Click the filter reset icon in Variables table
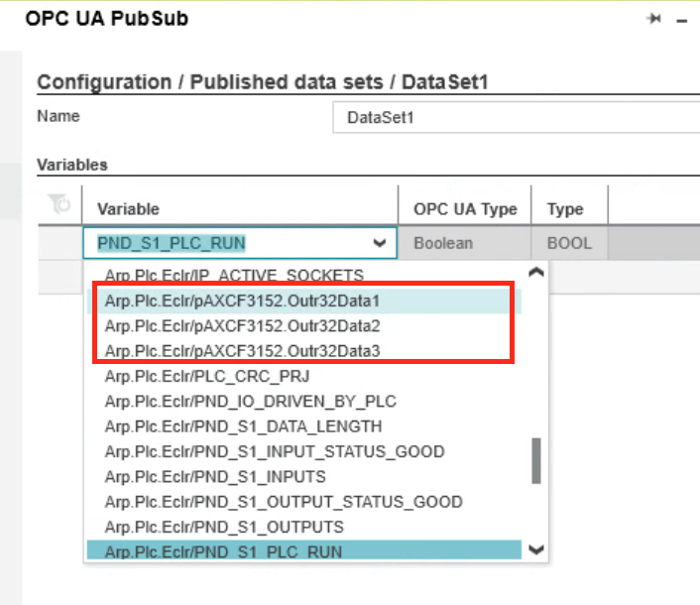Image resolution: width=700 pixels, height=605 pixels. point(59,204)
